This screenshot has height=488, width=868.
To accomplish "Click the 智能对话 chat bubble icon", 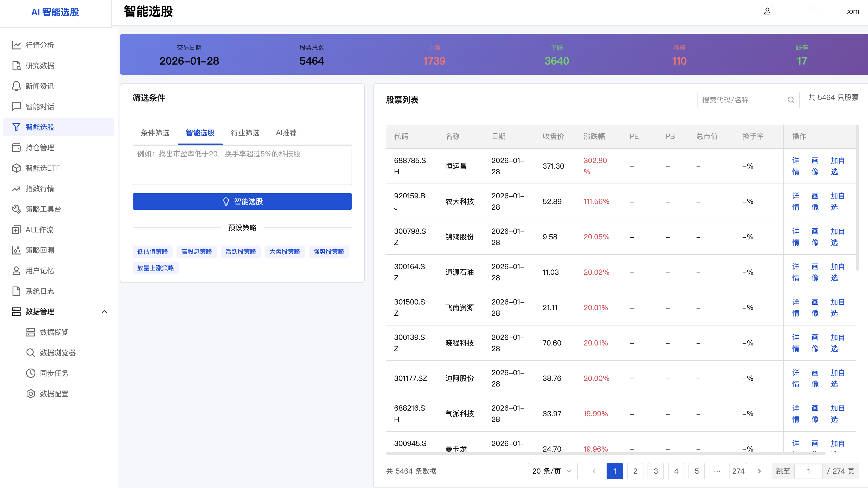I will (16, 107).
